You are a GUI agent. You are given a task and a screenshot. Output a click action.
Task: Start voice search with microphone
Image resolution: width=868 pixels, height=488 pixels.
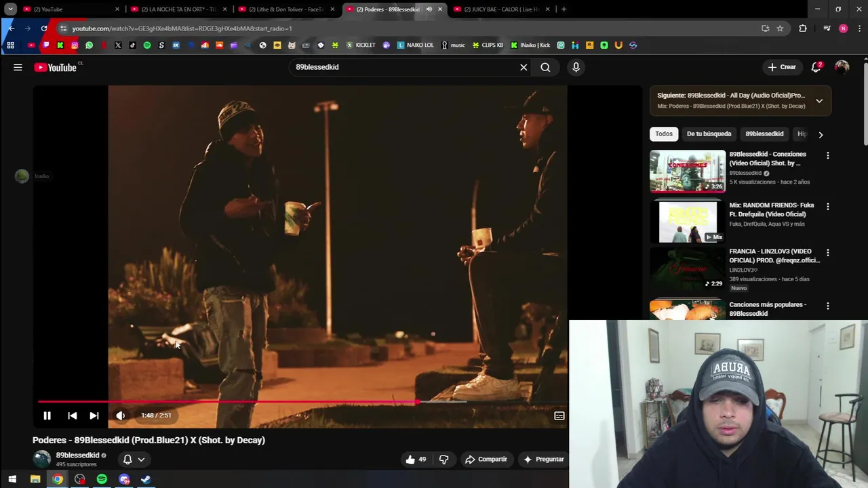point(576,67)
